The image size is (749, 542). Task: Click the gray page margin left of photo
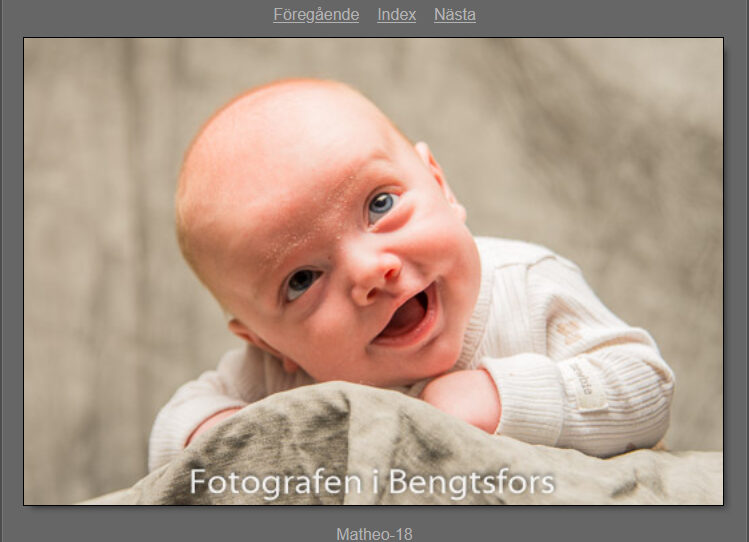pos(11,271)
